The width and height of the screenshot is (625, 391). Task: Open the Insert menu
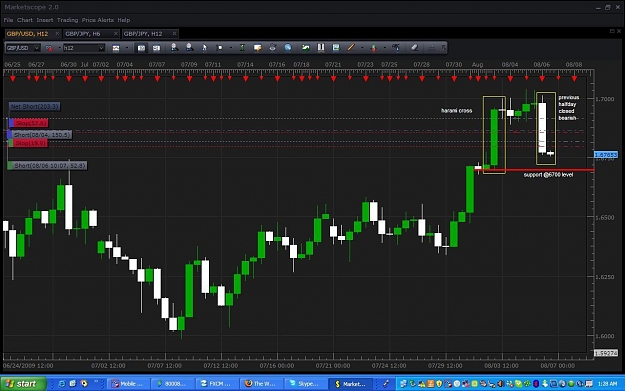click(45, 20)
